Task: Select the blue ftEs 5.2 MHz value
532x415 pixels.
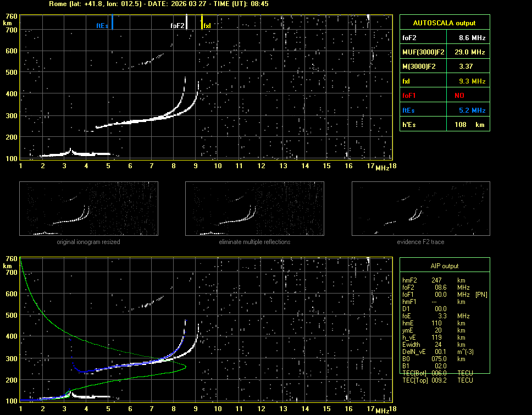Action: click(x=472, y=110)
